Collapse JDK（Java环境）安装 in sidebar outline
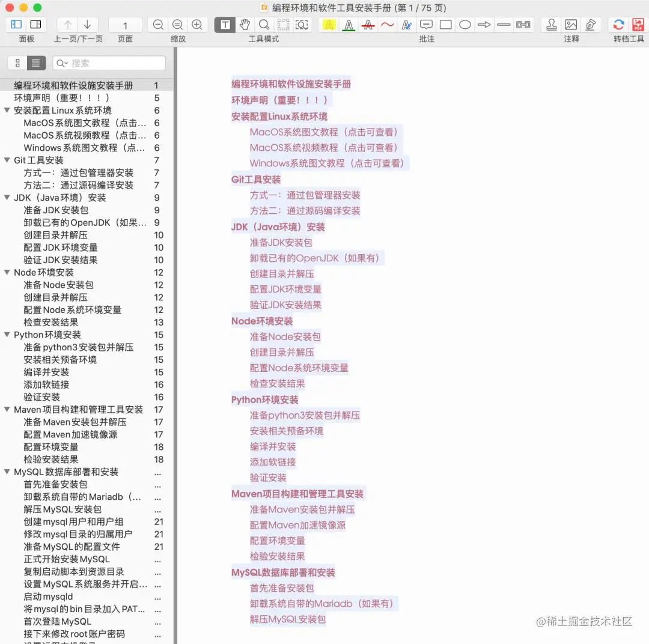The height and width of the screenshot is (644, 649). 7,198
